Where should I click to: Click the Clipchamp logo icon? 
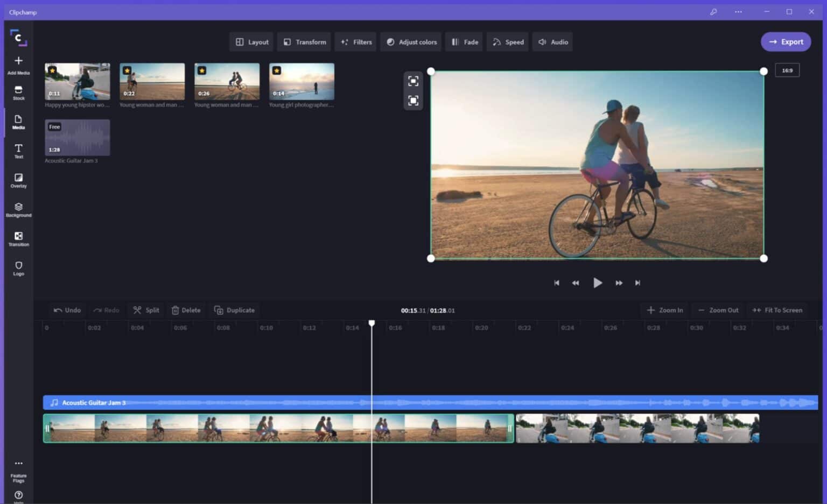pyautogui.click(x=18, y=38)
